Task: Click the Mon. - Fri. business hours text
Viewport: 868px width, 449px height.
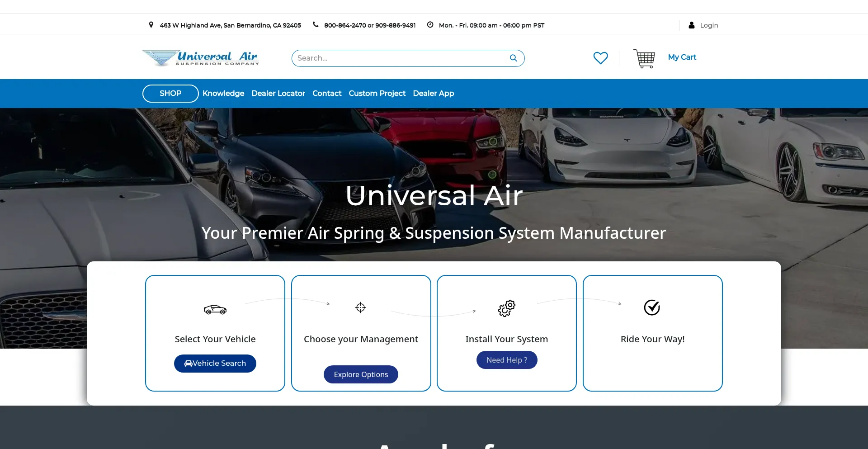Action: 491,25
